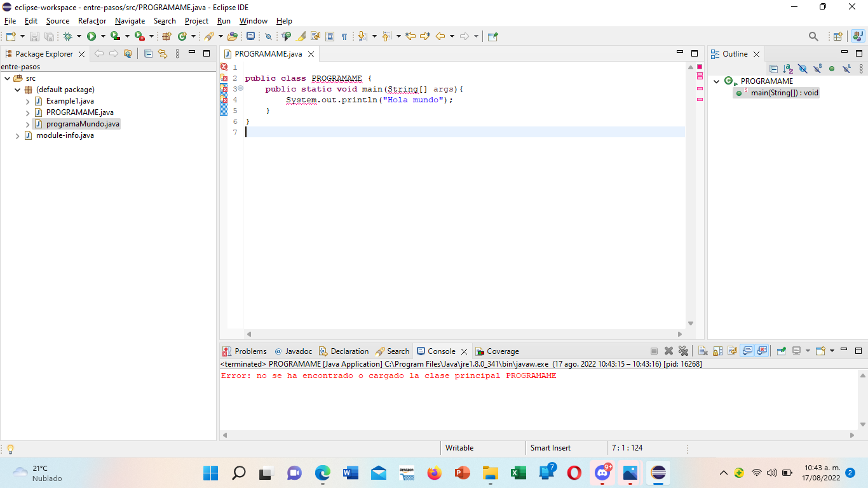This screenshot has width=868, height=488.
Task: Click the Debug bug icon
Action: (67, 36)
